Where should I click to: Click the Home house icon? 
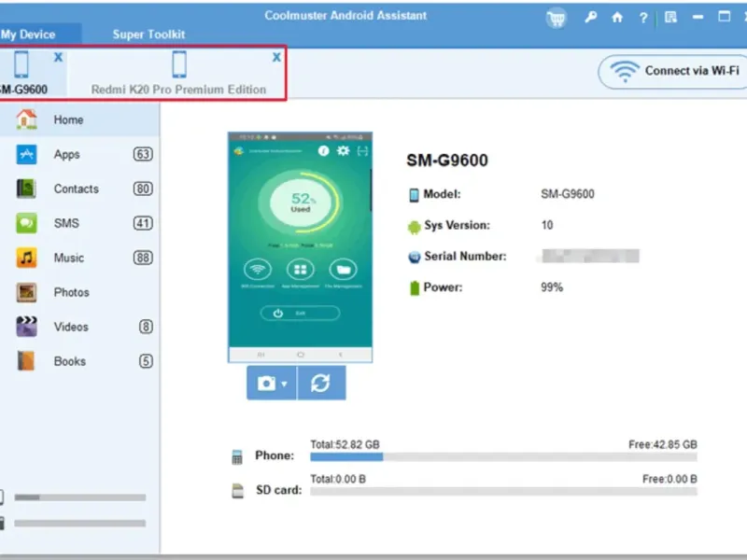[x=27, y=119]
